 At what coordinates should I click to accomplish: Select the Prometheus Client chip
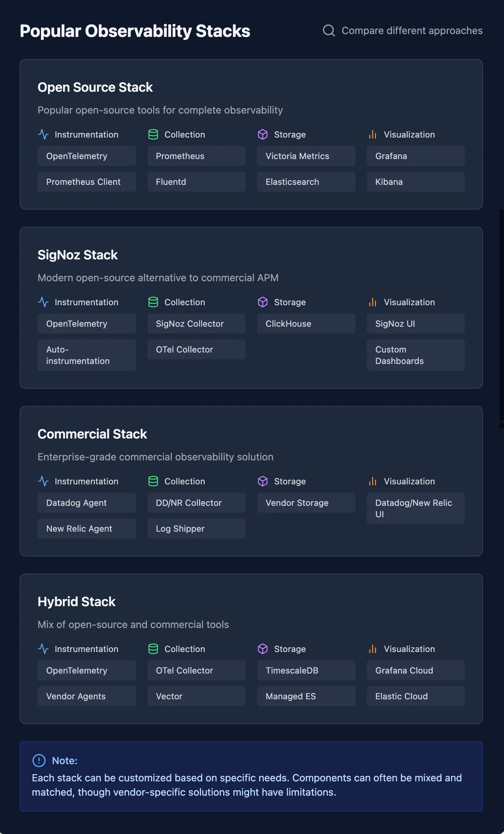[87, 182]
